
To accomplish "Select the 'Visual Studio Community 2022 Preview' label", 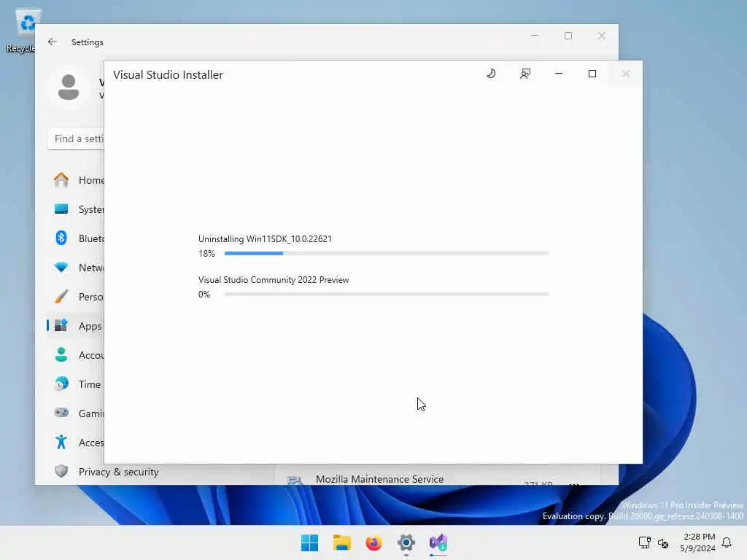I will (x=274, y=280).
